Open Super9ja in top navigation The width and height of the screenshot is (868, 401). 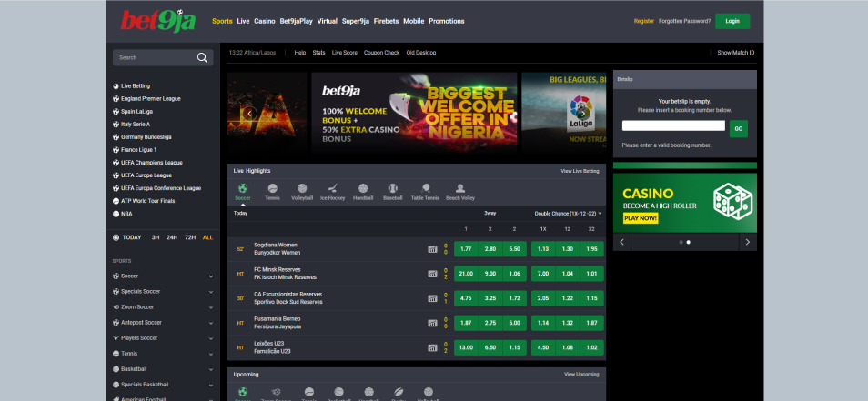coord(356,21)
